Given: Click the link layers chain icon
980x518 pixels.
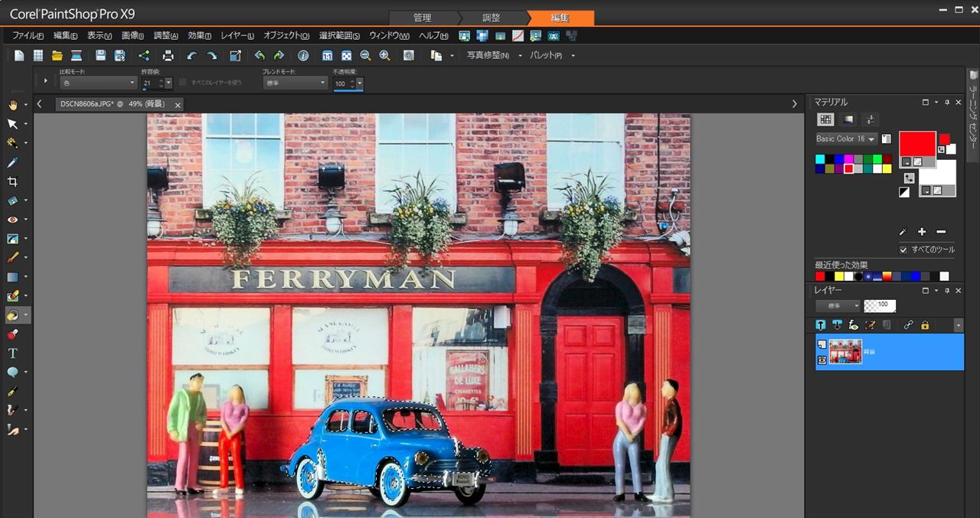Looking at the screenshot, I should (909, 325).
